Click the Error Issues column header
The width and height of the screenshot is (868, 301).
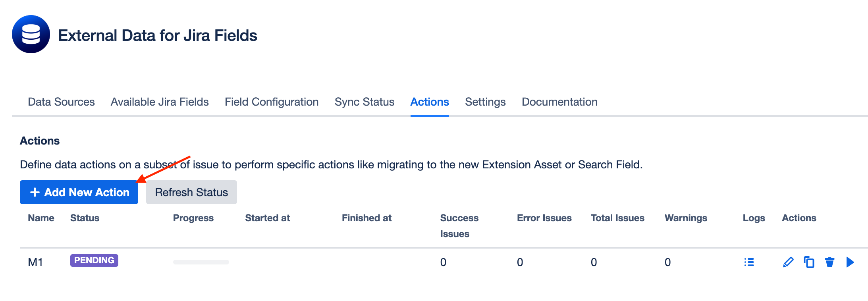coord(544,218)
